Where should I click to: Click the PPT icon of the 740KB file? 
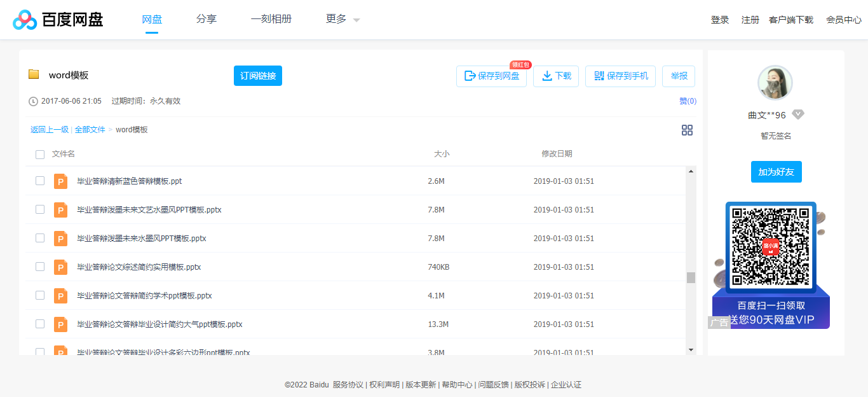[x=60, y=267]
